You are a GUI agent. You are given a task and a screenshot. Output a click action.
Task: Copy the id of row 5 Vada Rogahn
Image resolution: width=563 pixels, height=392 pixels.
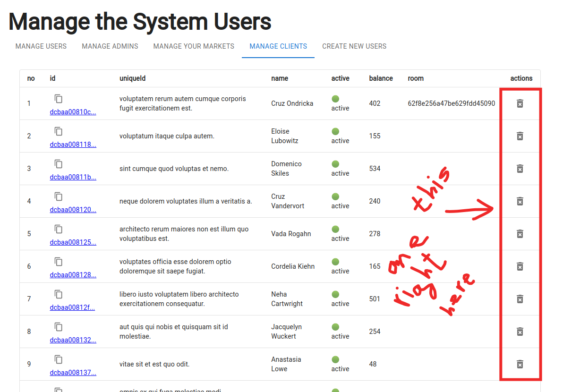click(59, 229)
